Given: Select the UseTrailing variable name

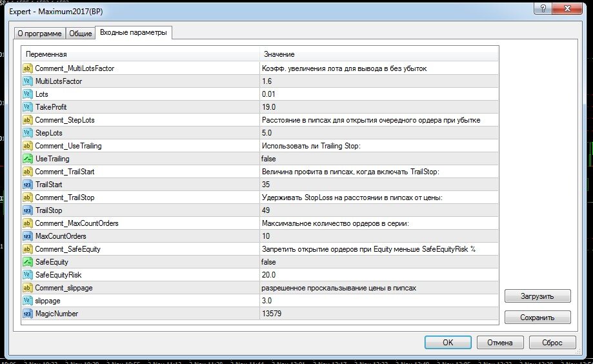Looking at the screenshot, I should pos(52,159).
